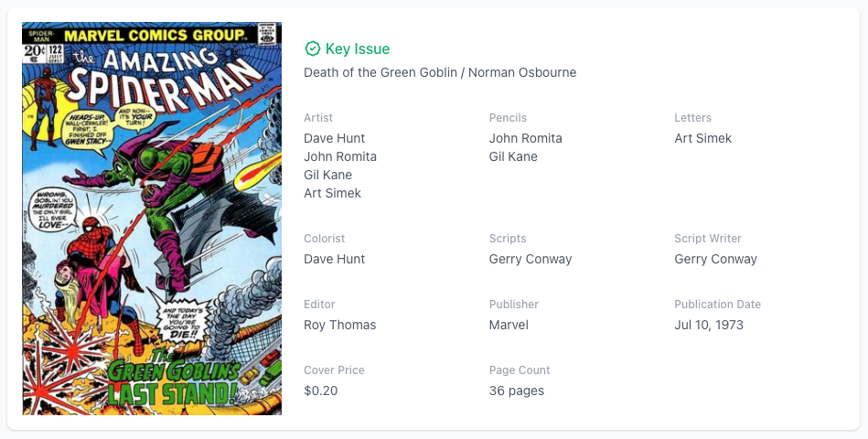Viewport: 868px width, 439px height.
Task: Click the 36 pages page count value
Action: [517, 391]
